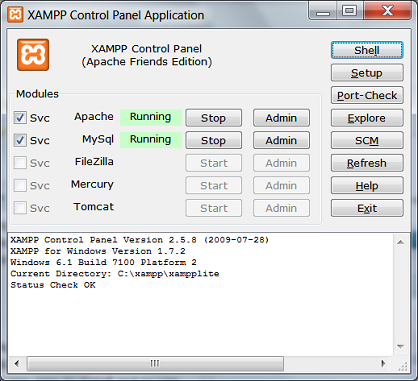Open Explore to browse XAMPP folder
Image resolution: width=418 pixels, height=381 pixels.
[367, 118]
